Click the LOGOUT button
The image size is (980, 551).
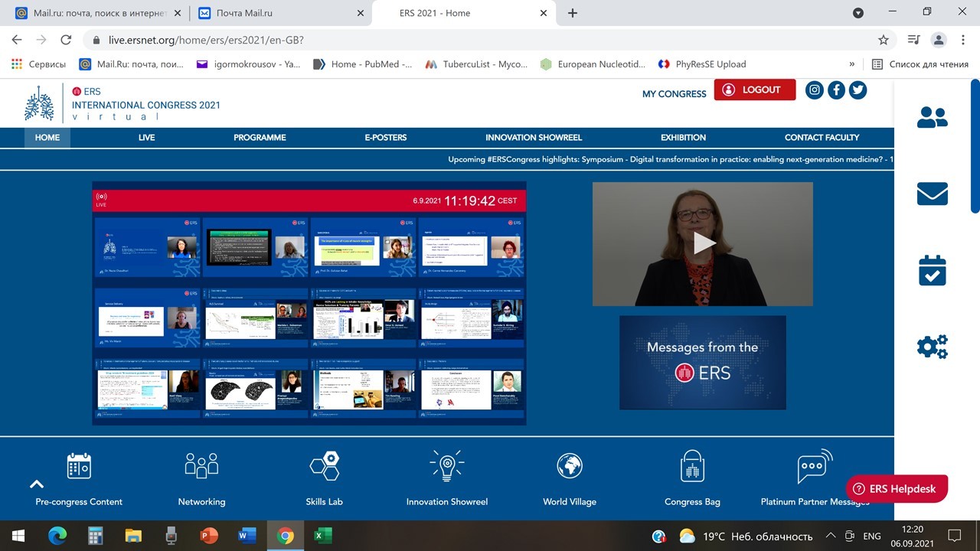tap(755, 90)
